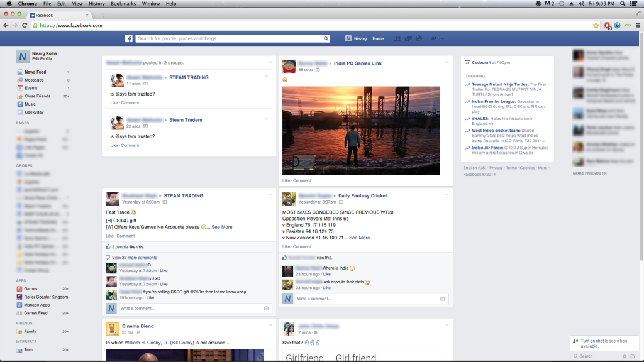Click the Indian Premier League trending topic

tap(494, 101)
